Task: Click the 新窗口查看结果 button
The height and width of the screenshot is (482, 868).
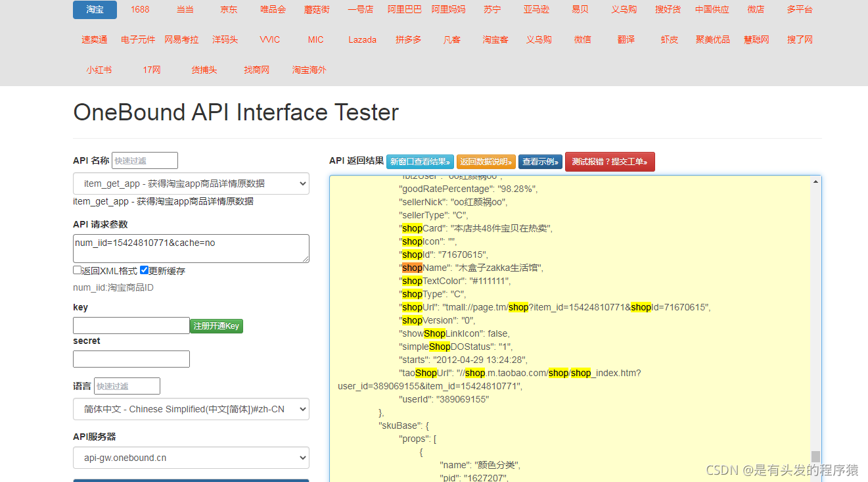Action: pyautogui.click(x=420, y=162)
